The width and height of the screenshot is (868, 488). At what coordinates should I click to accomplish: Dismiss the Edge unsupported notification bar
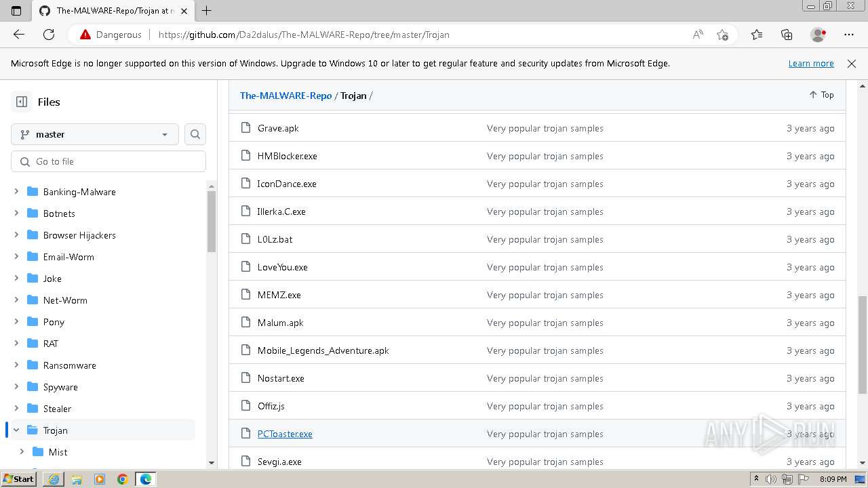(852, 63)
